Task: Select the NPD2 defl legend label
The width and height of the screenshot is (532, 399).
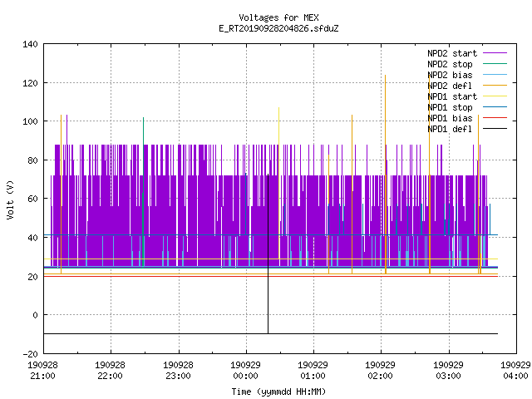Action: 450,86
